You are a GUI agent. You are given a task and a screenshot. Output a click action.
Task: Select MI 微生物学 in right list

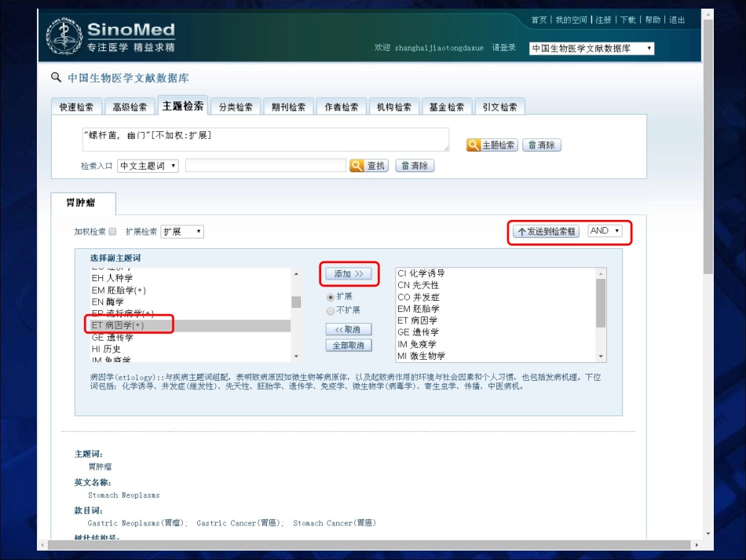496,356
